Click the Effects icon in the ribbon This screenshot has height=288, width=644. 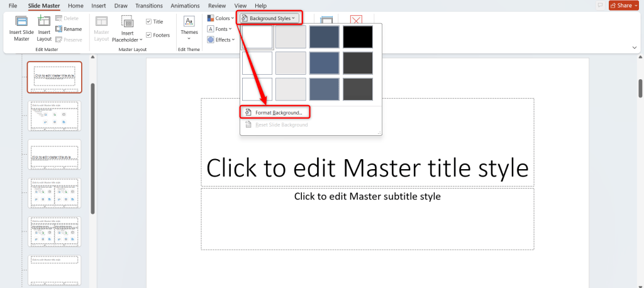point(210,40)
